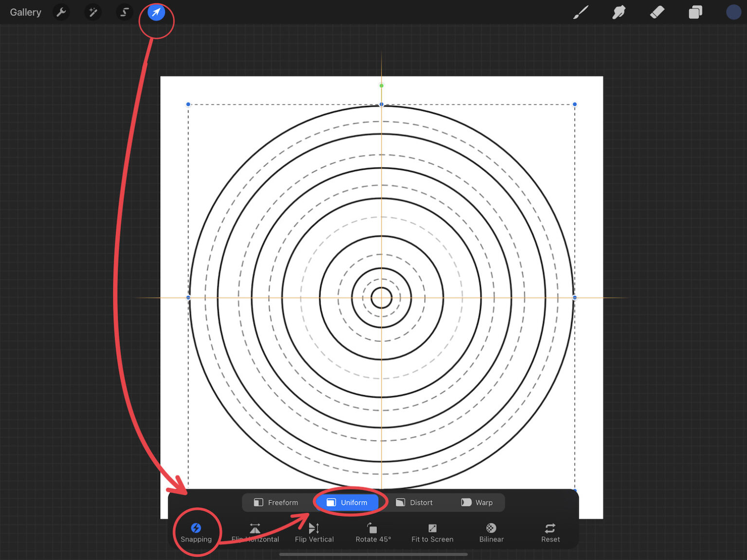
Task: Switch to Warp transform mode
Action: pyautogui.click(x=478, y=502)
